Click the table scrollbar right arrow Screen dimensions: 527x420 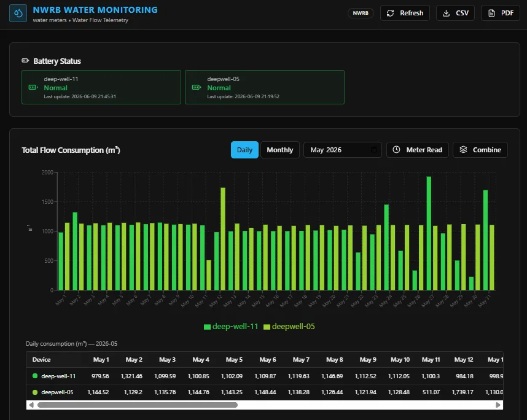[x=498, y=405]
